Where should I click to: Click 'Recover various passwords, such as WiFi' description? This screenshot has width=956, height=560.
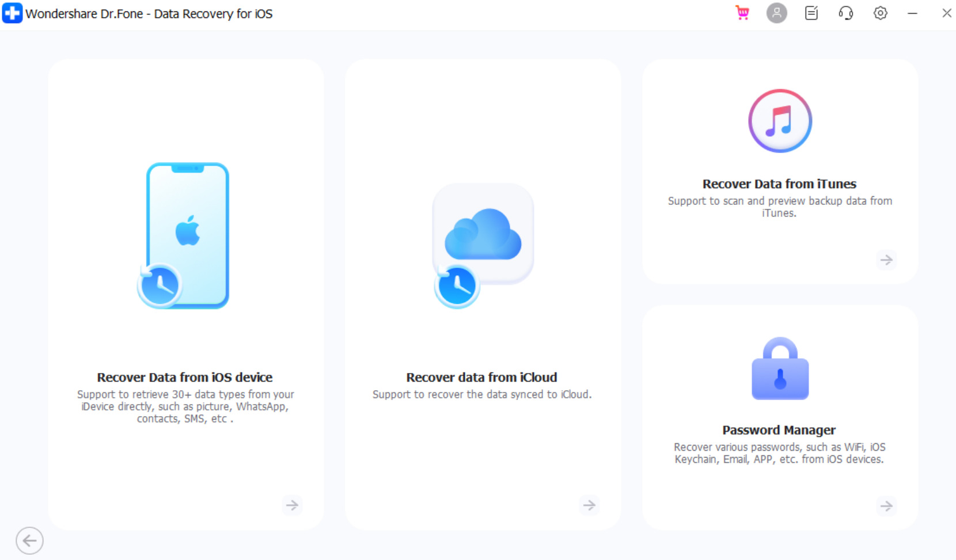tap(780, 454)
